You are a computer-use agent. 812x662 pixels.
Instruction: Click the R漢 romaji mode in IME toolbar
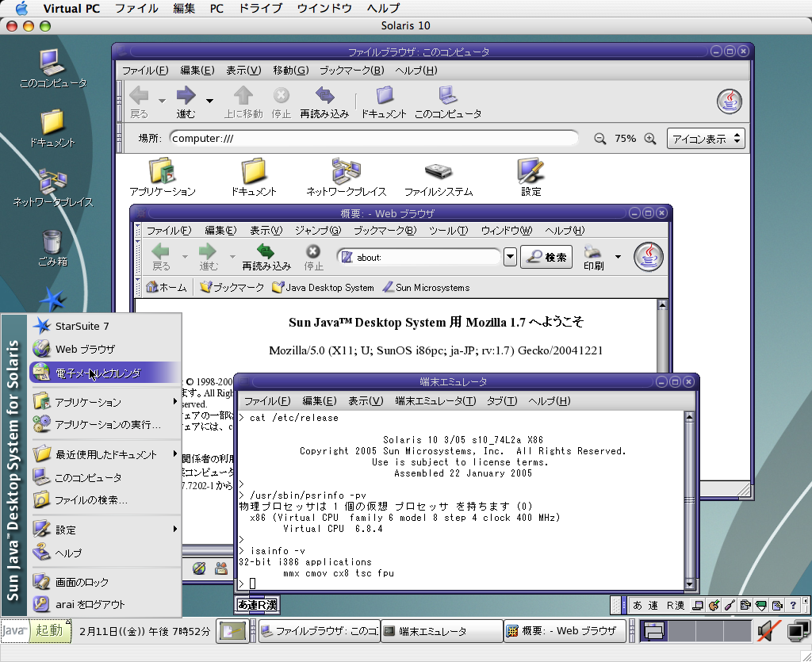click(x=676, y=605)
